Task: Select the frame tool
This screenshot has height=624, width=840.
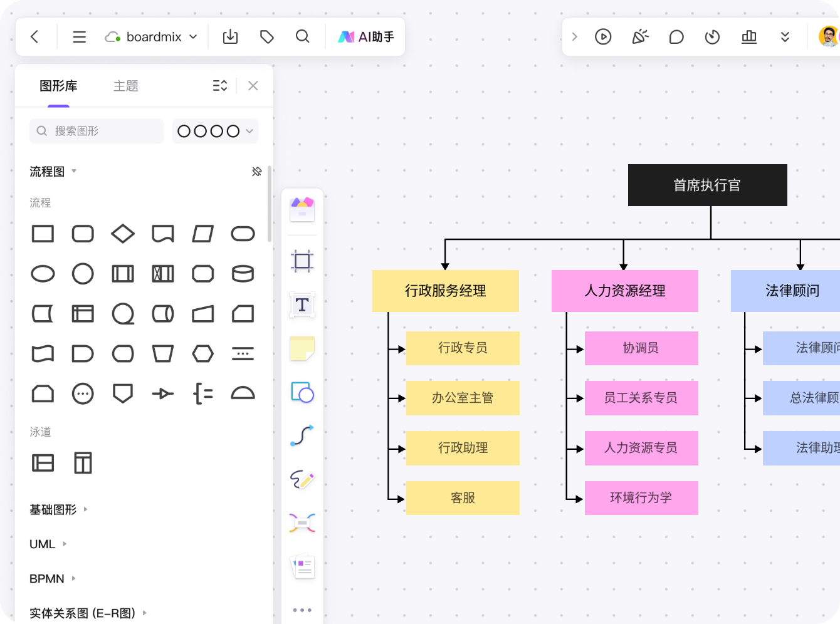Action: pos(302,261)
